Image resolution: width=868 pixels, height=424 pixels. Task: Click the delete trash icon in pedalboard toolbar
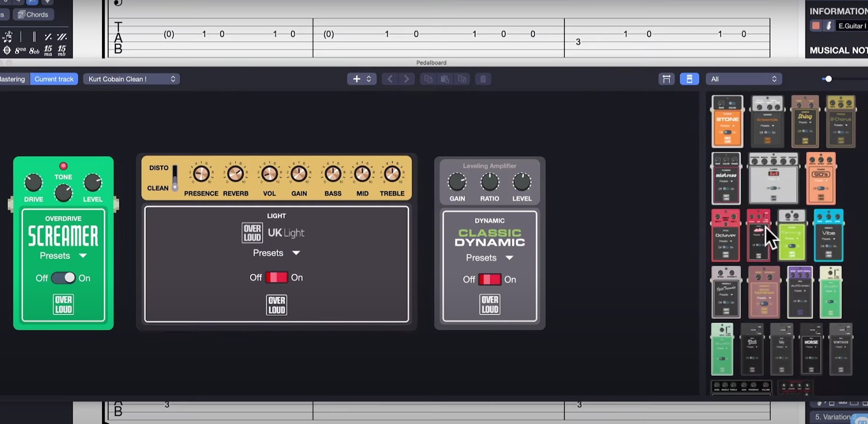[x=483, y=79]
